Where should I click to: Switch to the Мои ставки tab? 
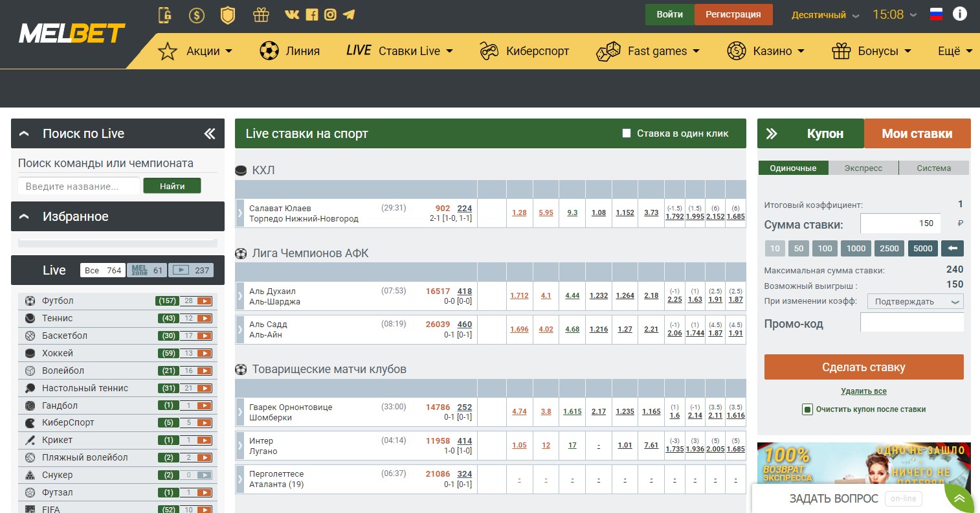click(917, 133)
